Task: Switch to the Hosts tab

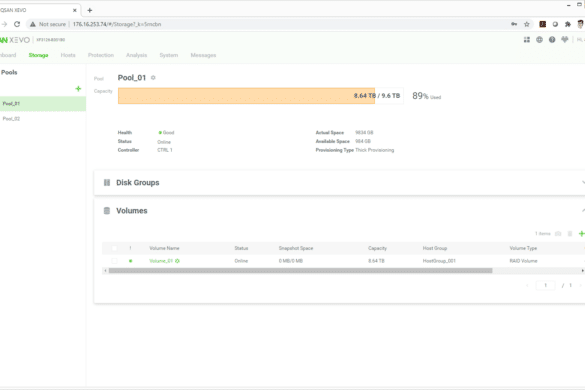Action: (x=68, y=55)
